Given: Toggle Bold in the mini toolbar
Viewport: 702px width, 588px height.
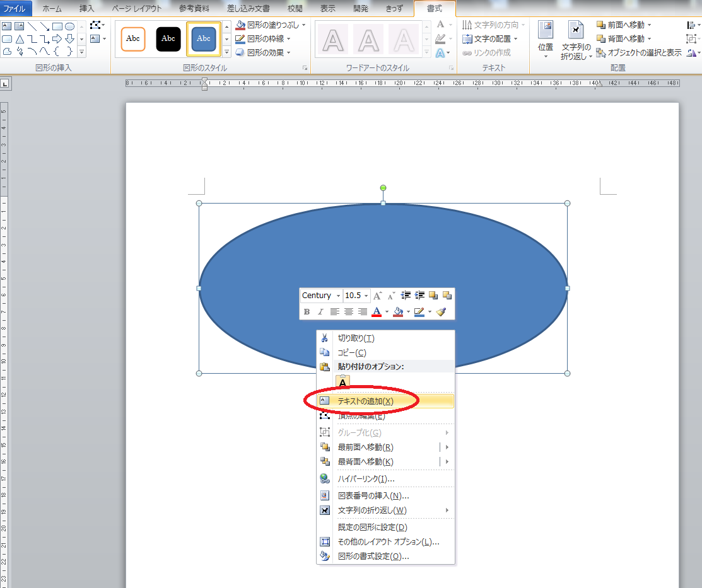Looking at the screenshot, I should click(x=307, y=312).
